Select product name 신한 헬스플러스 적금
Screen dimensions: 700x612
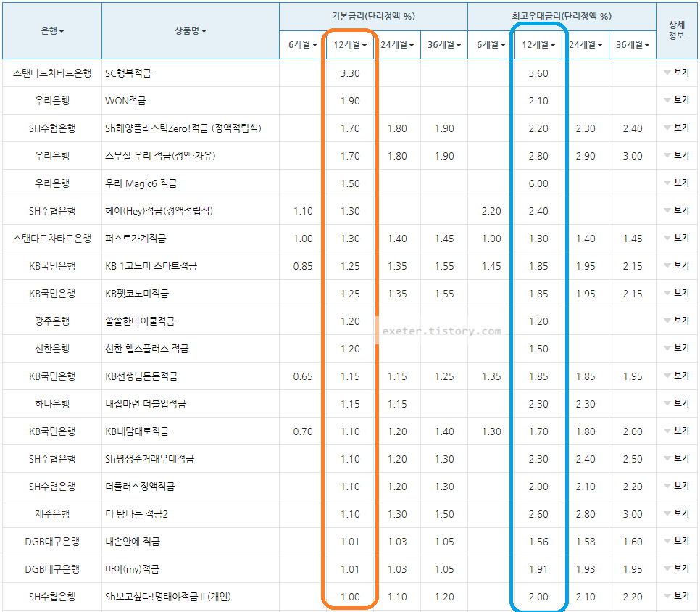pyautogui.click(x=147, y=349)
